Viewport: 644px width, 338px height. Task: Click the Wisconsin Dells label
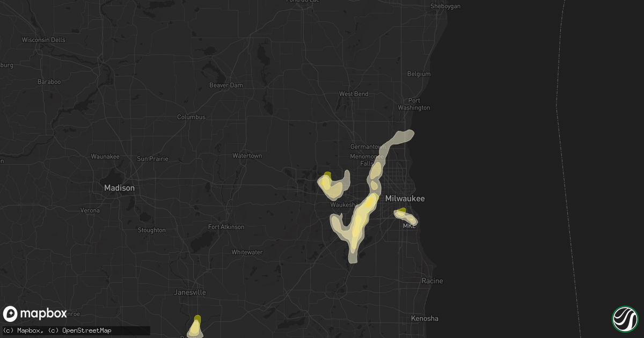click(x=43, y=40)
